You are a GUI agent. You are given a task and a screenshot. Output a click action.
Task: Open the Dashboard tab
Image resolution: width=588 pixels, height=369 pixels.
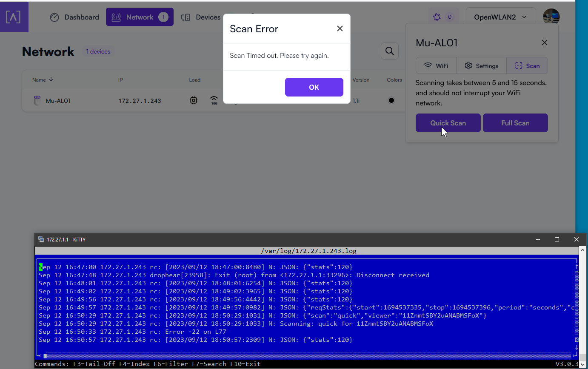[74, 17]
